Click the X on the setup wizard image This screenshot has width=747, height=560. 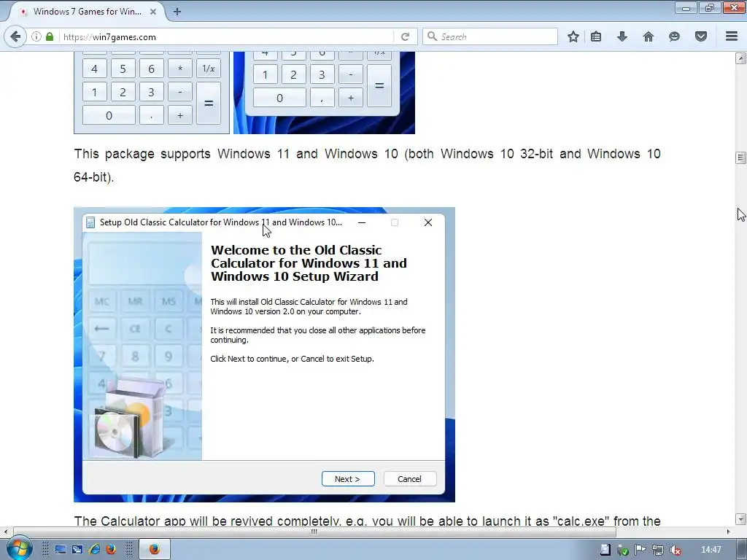[427, 222]
